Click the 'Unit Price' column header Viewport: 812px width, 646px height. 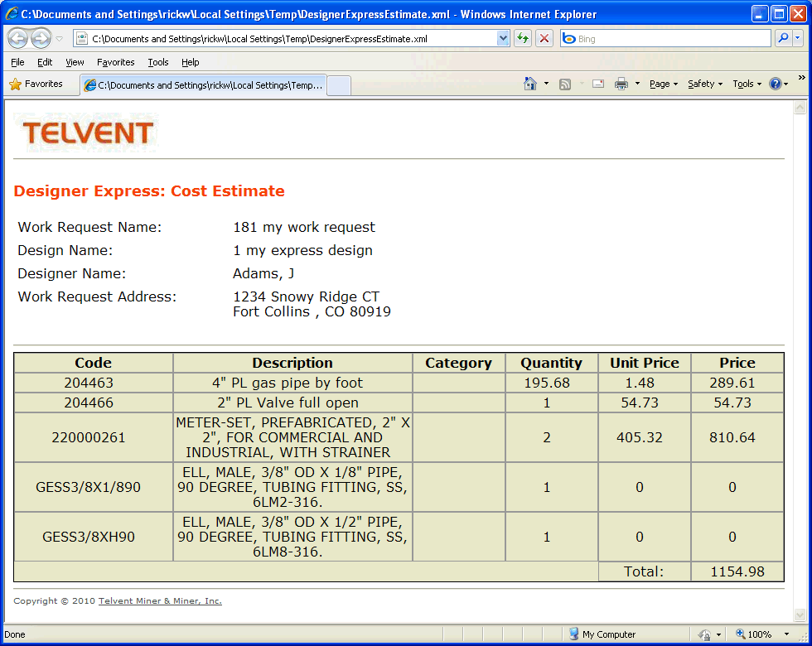click(x=645, y=363)
